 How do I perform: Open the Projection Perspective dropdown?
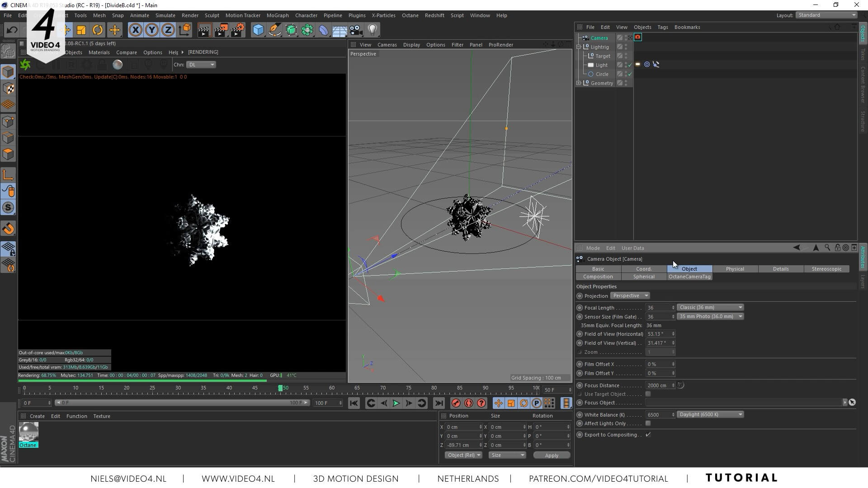pyautogui.click(x=630, y=296)
